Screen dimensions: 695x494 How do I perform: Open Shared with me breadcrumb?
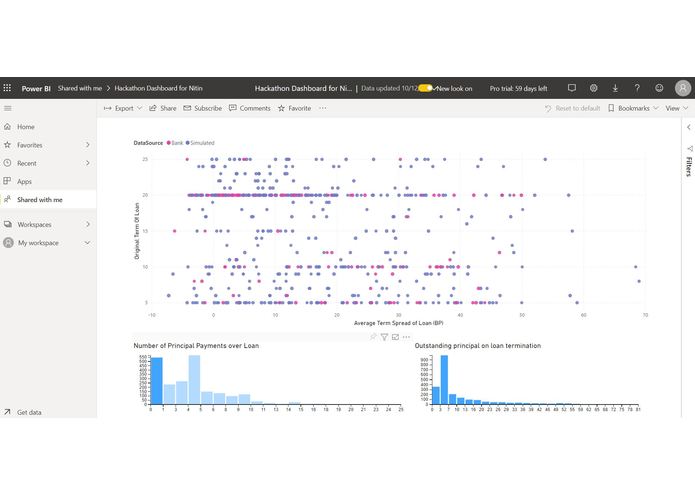(x=80, y=88)
